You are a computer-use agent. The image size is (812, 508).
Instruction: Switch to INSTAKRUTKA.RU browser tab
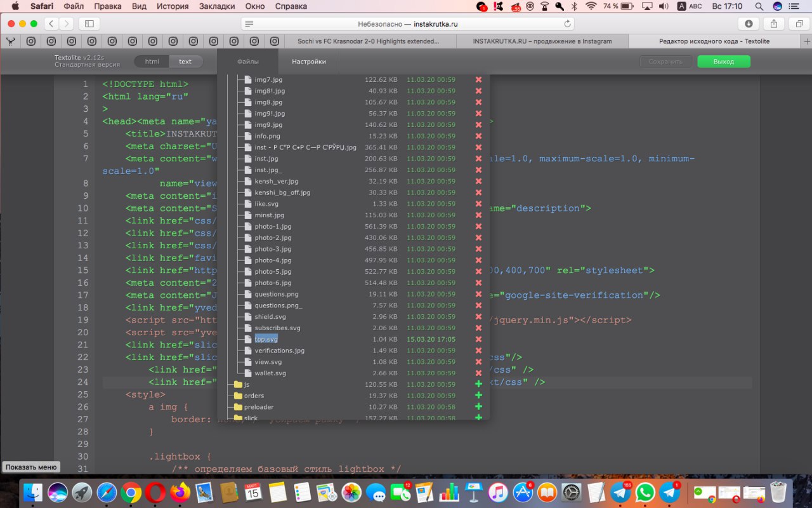pos(542,41)
